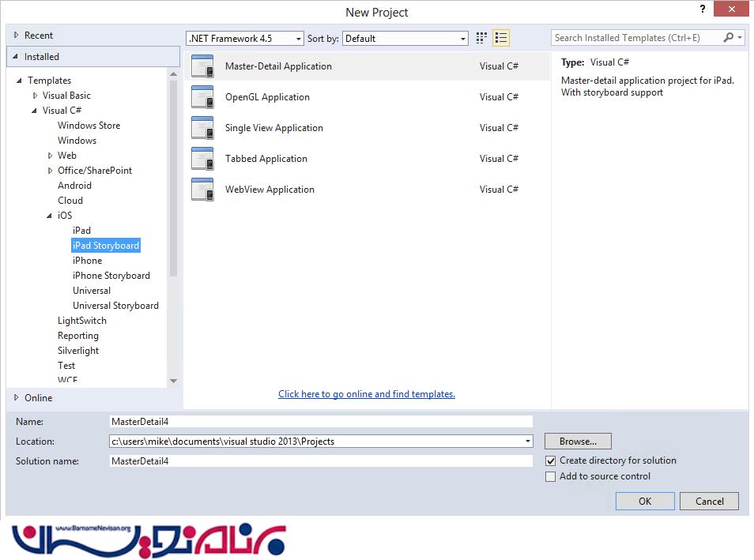The image size is (754, 560).
Task: Click the OpenGL Application template name
Action: (267, 97)
